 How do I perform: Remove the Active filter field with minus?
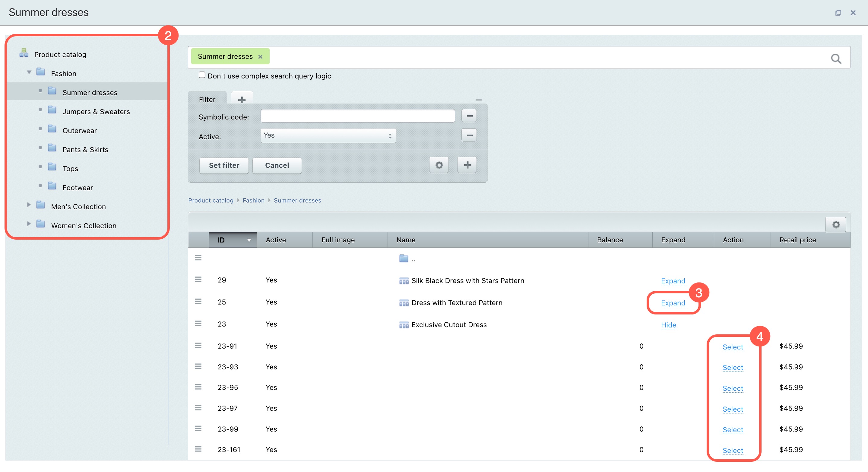(x=469, y=136)
